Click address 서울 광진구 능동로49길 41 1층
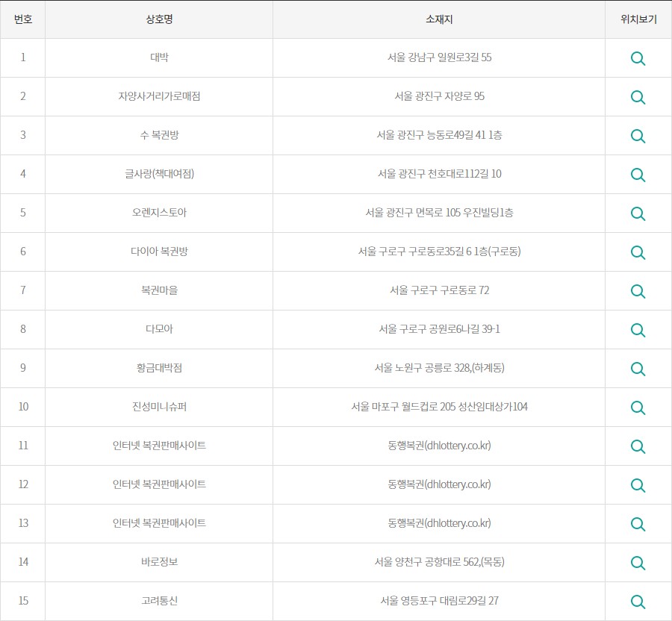 (x=439, y=135)
